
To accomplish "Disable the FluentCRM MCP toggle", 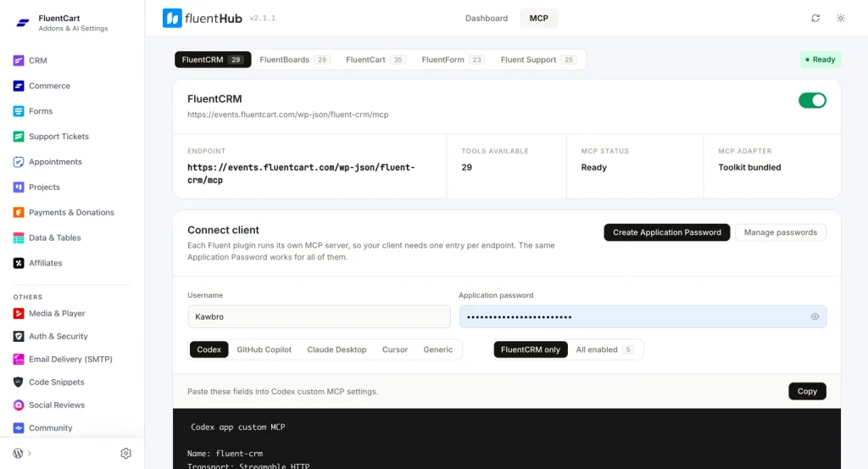I will 812,100.
